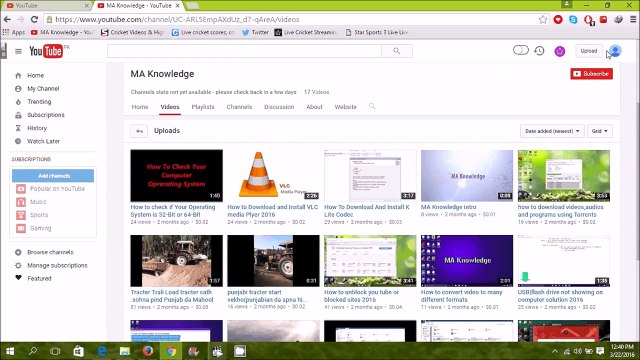Switch to the Playlists tab
This screenshot has height=360, width=640.
(x=203, y=107)
